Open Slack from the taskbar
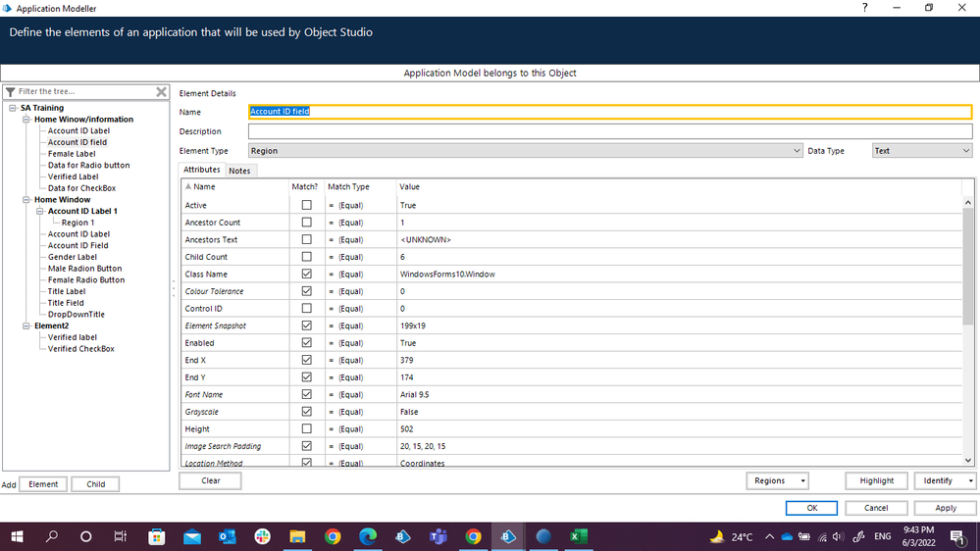This screenshot has width=980, height=551. tap(262, 536)
